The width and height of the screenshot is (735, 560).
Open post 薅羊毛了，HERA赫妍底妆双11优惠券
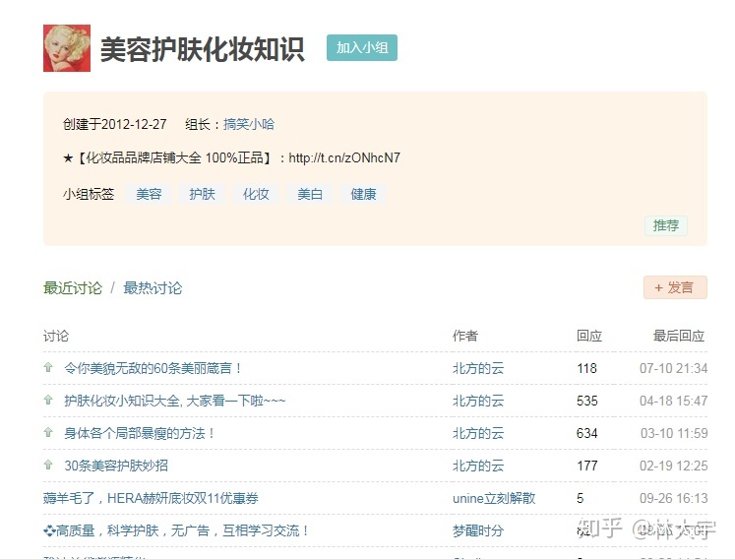point(151,498)
